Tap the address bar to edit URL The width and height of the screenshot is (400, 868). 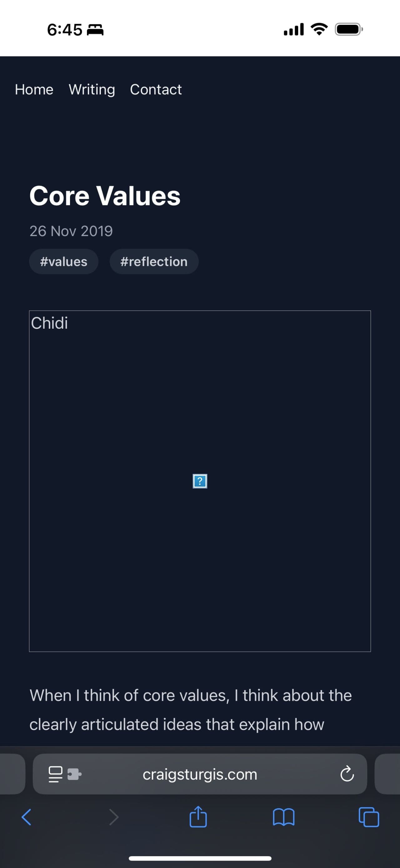(x=200, y=774)
